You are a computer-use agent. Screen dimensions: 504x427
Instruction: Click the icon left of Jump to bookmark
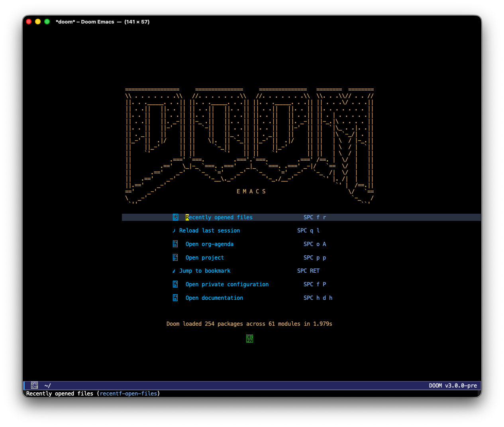(x=174, y=271)
